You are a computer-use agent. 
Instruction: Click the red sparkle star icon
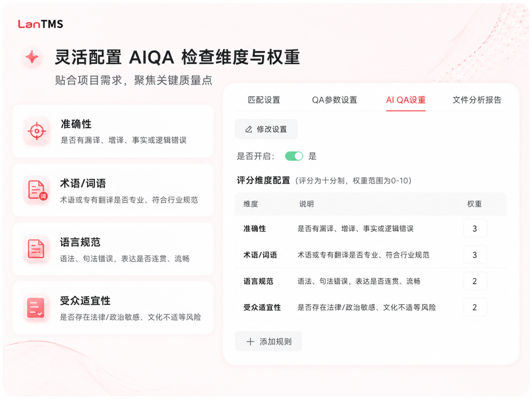(x=32, y=57)
